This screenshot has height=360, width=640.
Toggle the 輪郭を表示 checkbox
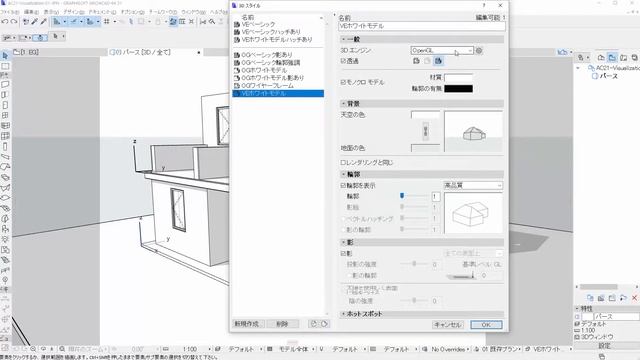pos(343,185)
